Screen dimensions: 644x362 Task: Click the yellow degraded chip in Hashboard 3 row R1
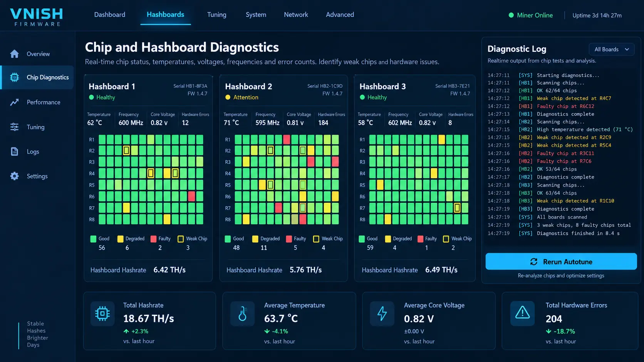(x=441, y=139)
